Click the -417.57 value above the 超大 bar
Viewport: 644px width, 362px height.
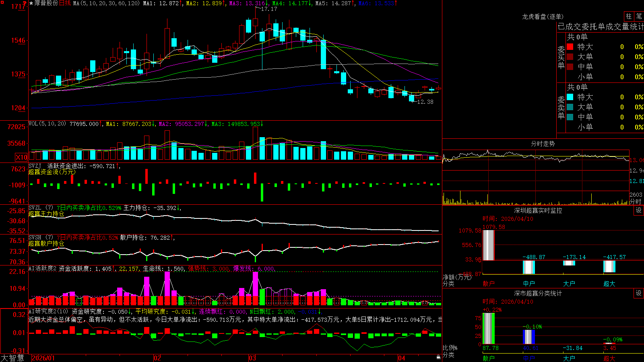(614, 257)
